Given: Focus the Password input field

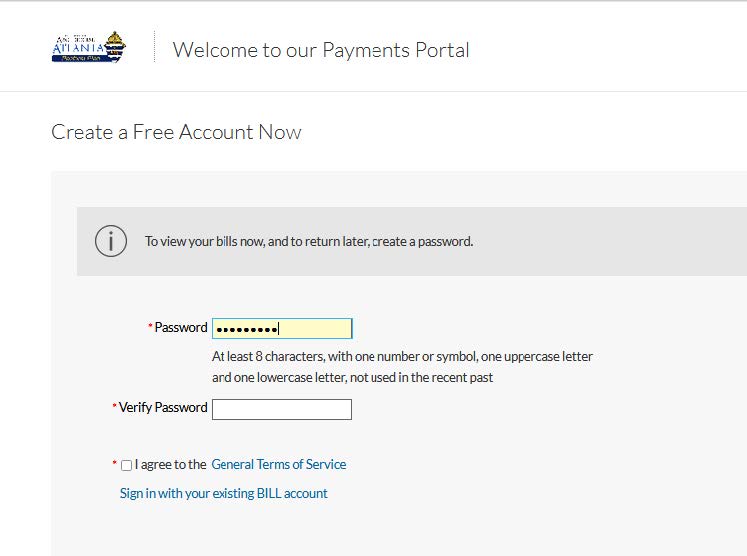Looking at the screenshot, I should tap(282, 329).
